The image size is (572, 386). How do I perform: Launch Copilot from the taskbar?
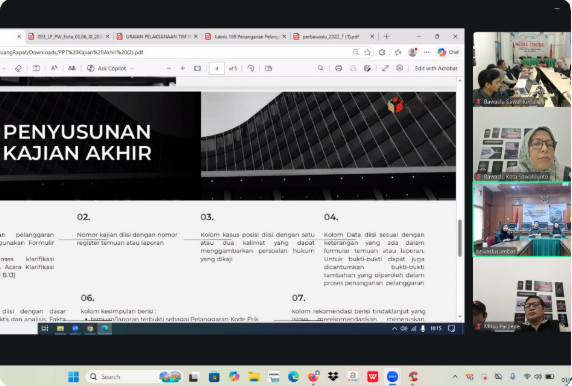[234, 377]
